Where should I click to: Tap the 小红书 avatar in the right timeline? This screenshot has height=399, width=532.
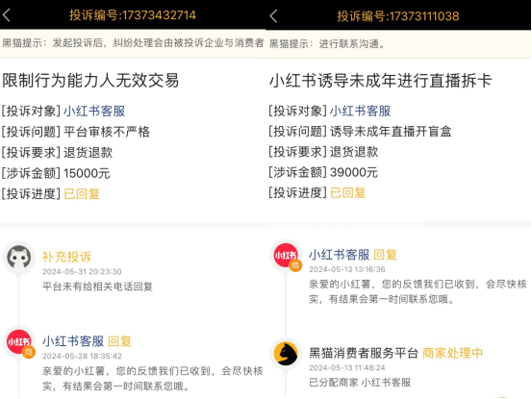pyautogui.click(x=286, y=256)
